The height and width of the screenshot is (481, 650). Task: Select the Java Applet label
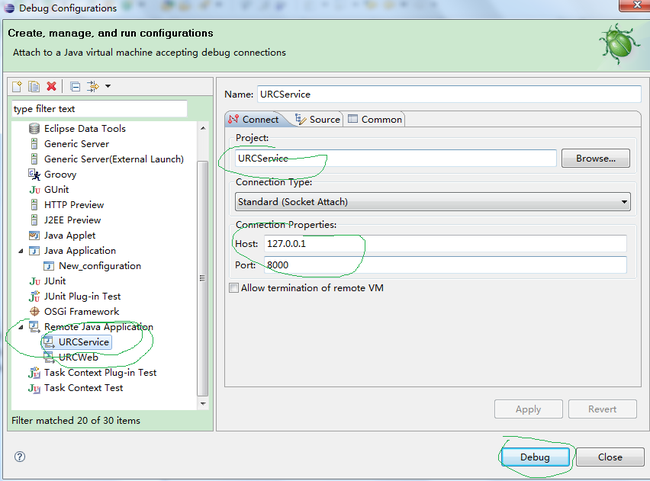tap(70, 236)
